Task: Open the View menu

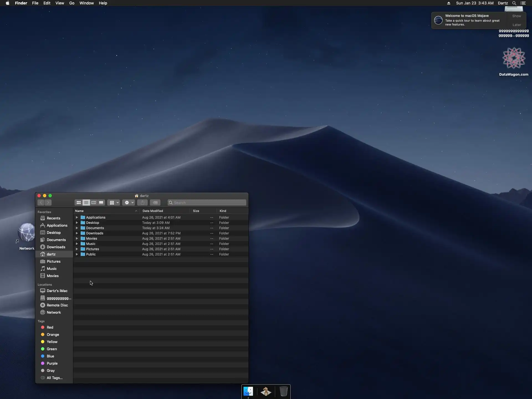Action: (60, 3)
